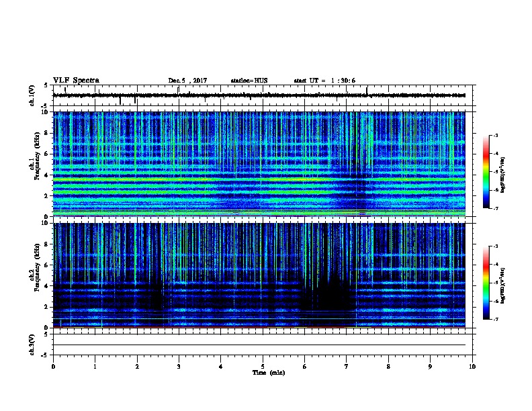Screen dimensions: 532x411
Task: Click the "4" tick on ch.1 frequency axis
Action: pyautogui.click(x=47, y=175)
